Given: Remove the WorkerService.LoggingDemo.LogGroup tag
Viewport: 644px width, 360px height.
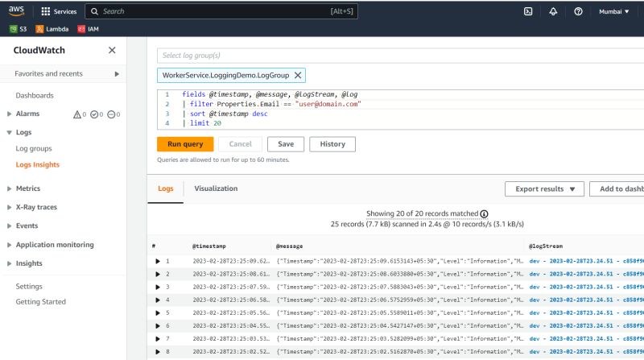Looking at the screenshot, I should coord(298,75).
